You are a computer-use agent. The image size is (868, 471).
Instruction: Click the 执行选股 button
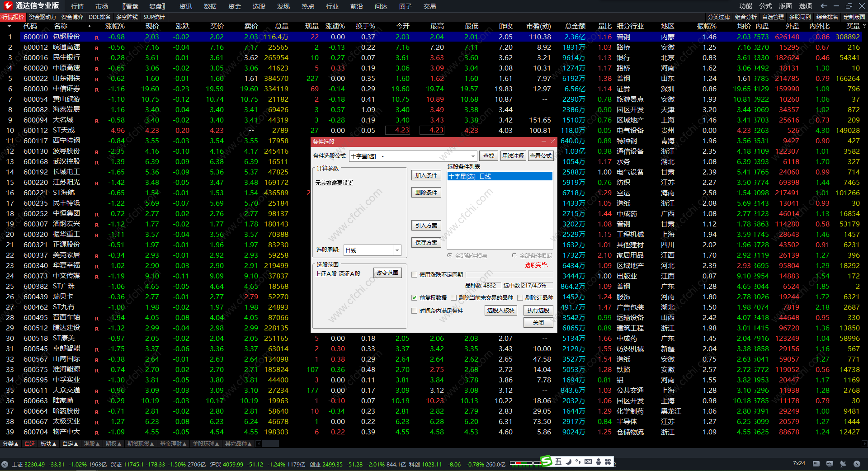coord(538,310)
